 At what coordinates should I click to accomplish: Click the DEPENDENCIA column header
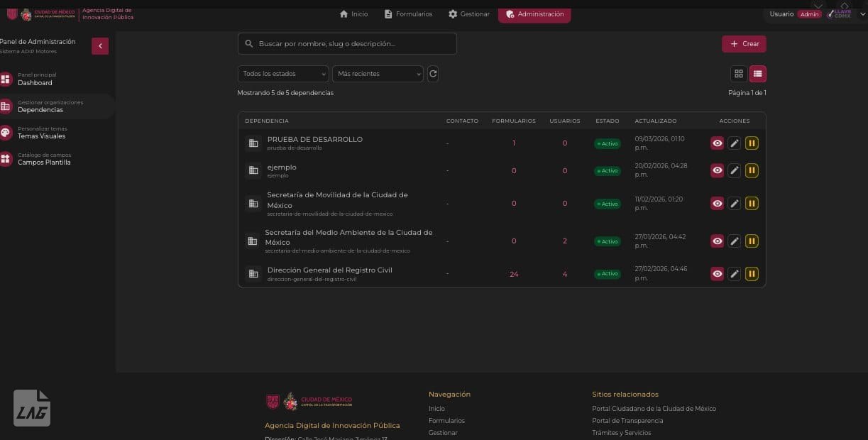point(267,121)
